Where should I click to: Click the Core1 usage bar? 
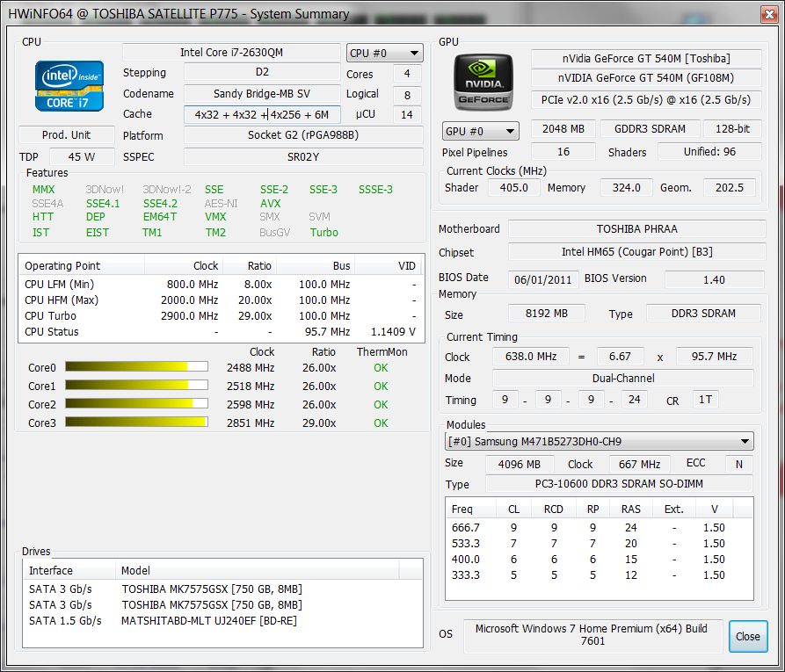[136, 386]
